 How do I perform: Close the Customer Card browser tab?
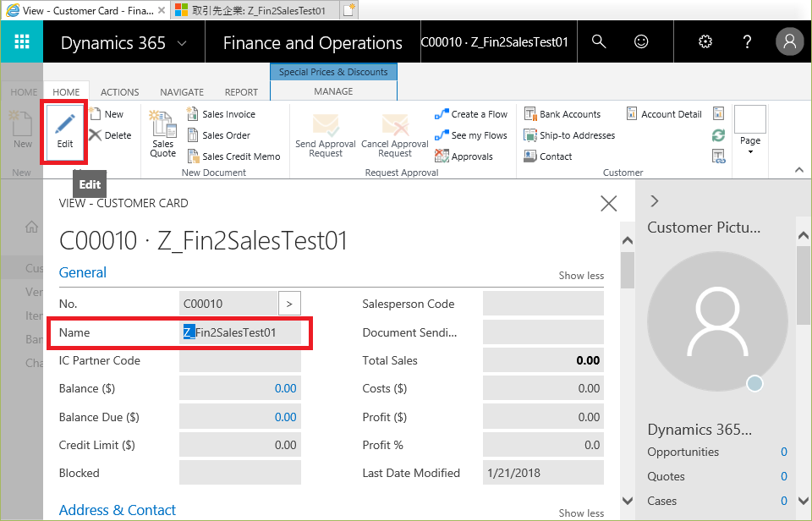(162, 10)
